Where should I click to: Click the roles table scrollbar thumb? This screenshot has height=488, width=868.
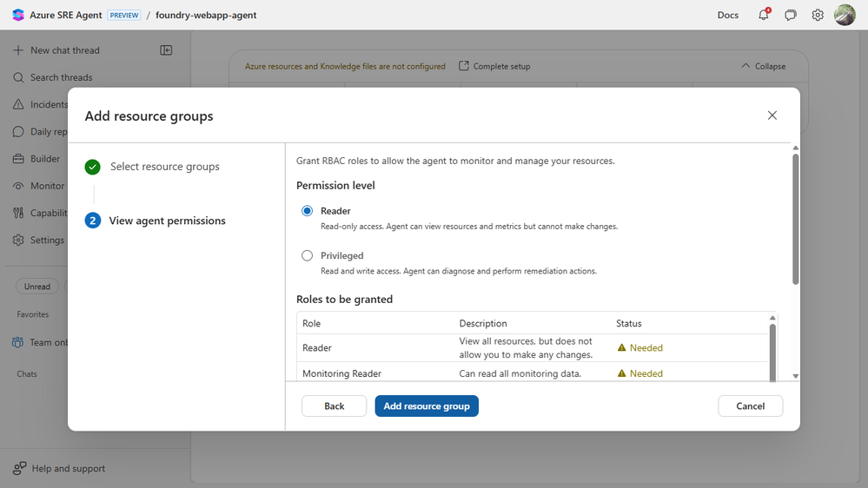click(x=772, y=353)
